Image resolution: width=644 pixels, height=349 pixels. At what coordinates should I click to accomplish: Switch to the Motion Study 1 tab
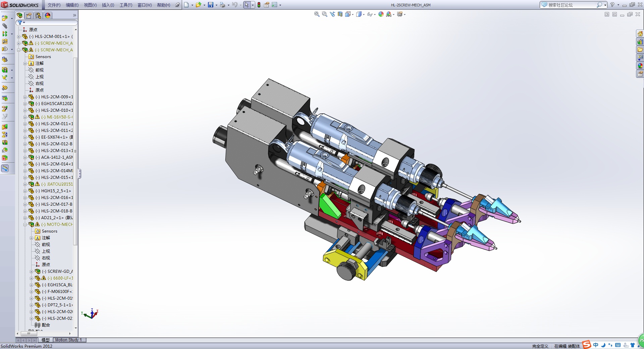click(x=68, y=340)
